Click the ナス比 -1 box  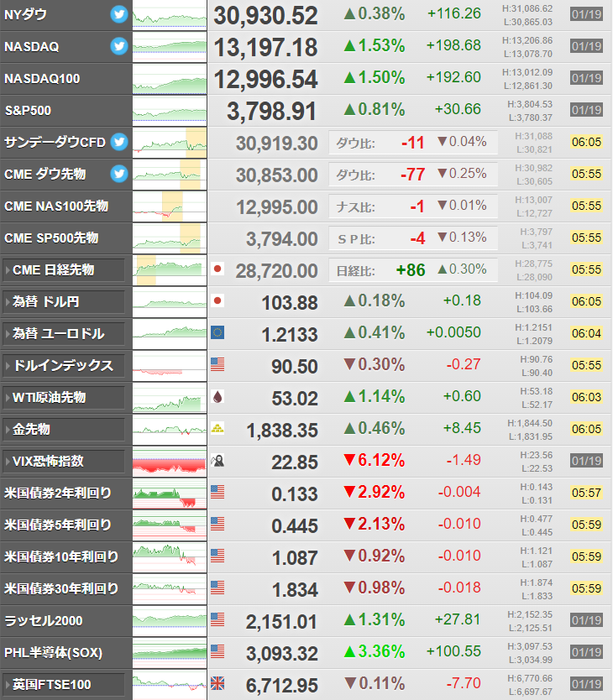click(413, 206)
